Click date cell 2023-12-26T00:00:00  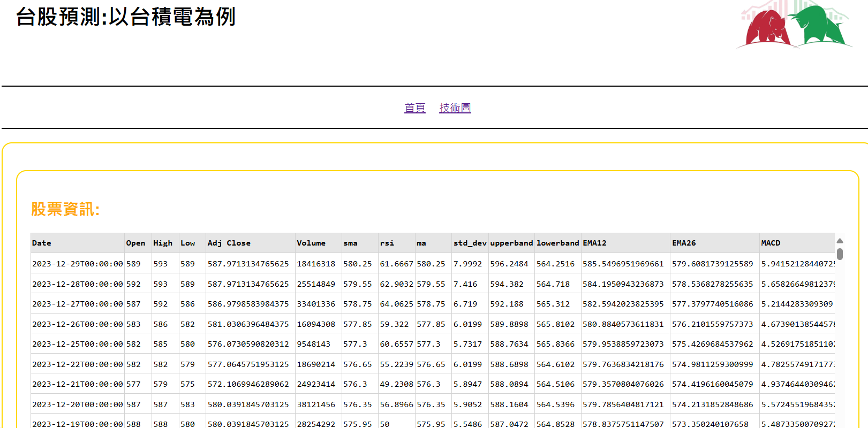[78, 324]
